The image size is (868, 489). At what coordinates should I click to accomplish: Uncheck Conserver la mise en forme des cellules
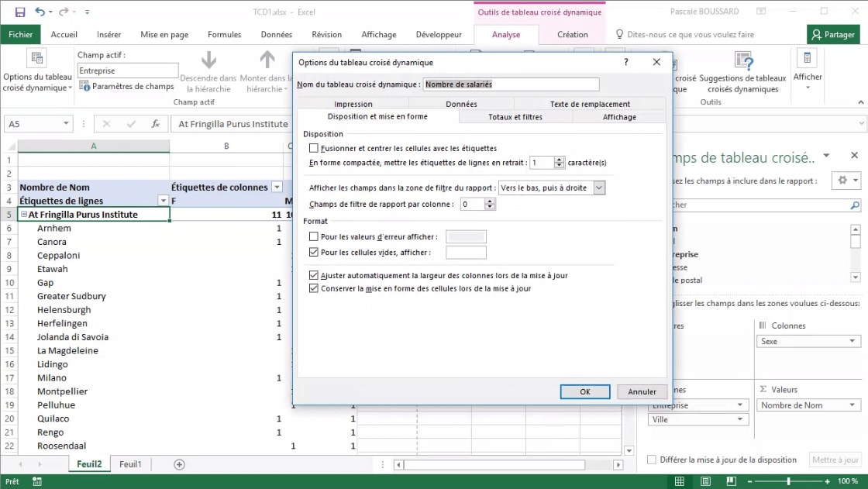[314, 288]
